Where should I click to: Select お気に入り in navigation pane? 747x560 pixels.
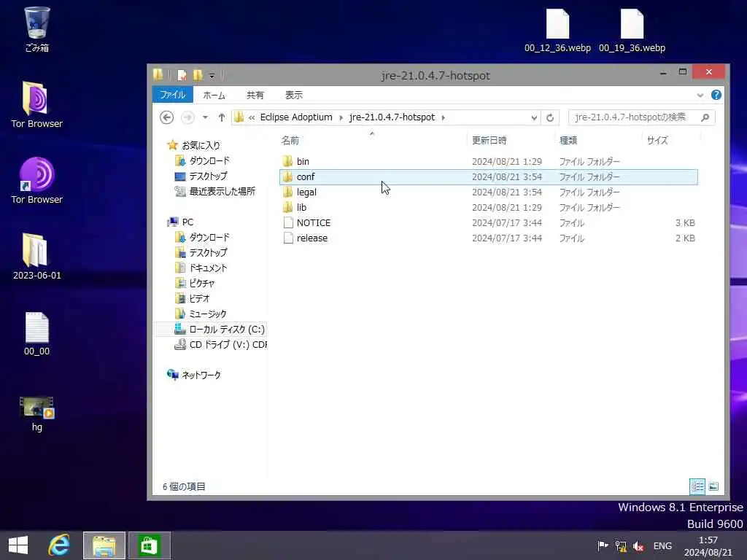pyautogui.click(x=193, y=145)
